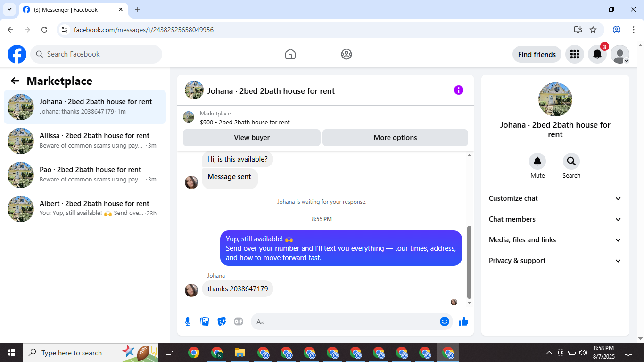Open the Chrome three-dot menu

633,30
